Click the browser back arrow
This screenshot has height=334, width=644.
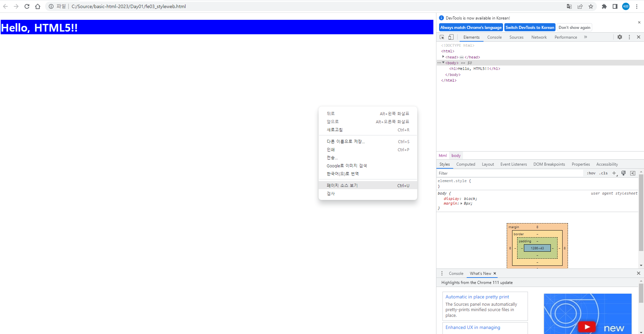click(5, 6)
